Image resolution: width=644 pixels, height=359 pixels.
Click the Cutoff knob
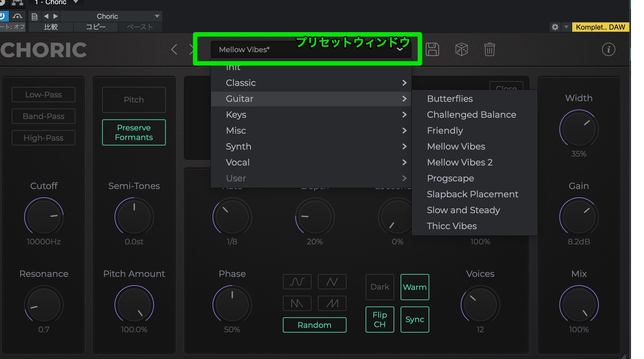(x=44, y=217)
